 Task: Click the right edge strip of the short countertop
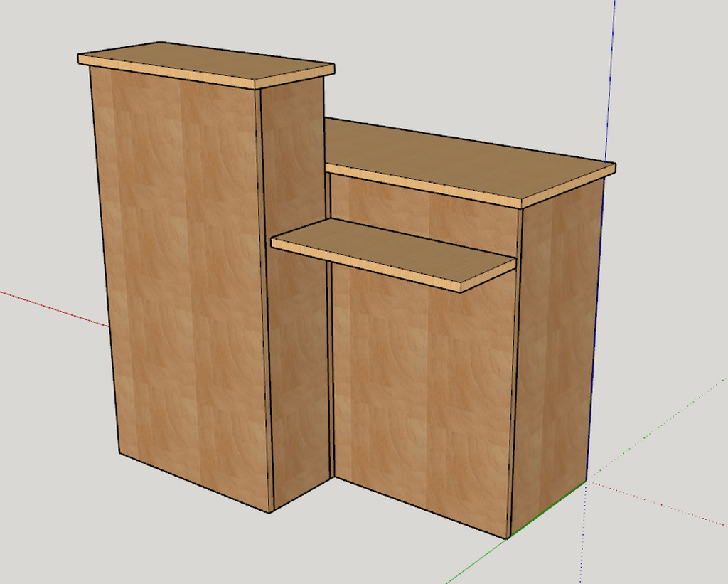point(569,187)
